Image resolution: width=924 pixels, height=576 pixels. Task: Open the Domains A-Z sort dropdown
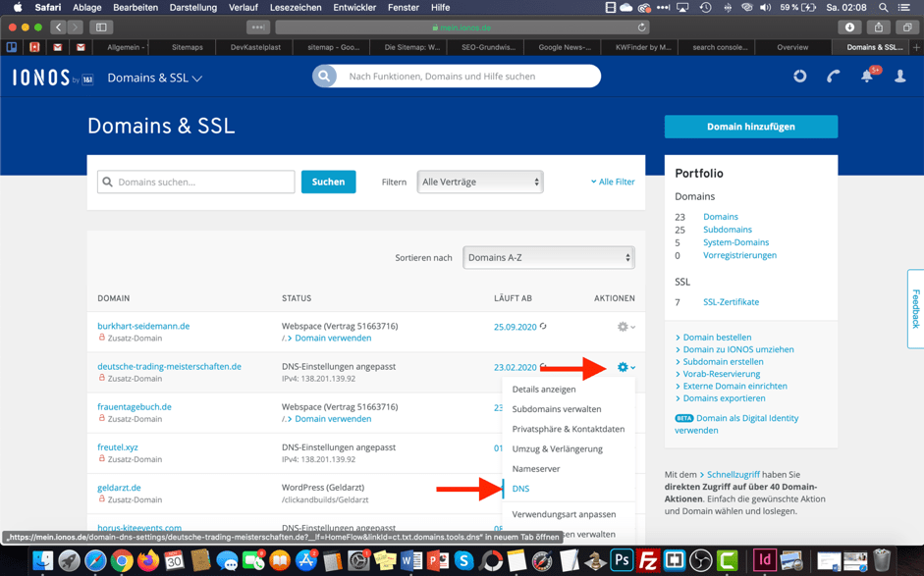(549, 257)
